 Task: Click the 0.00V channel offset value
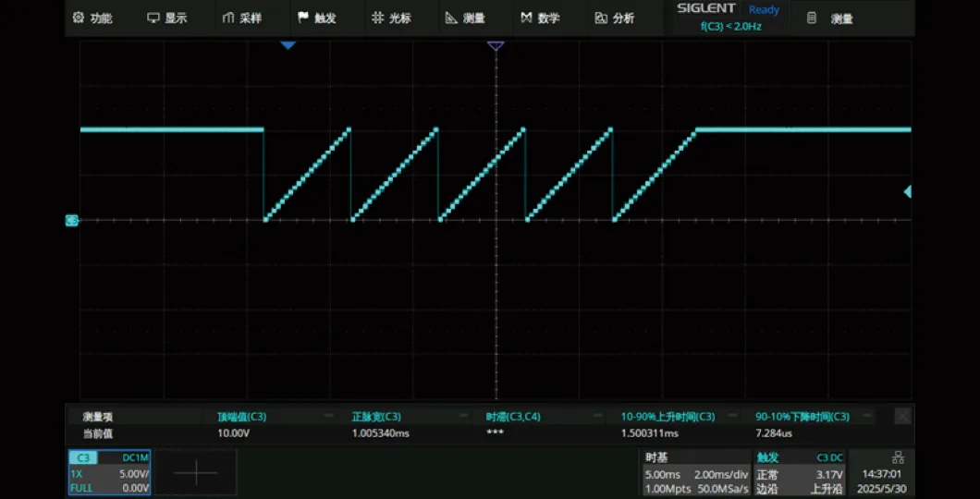tap(134, 488)
